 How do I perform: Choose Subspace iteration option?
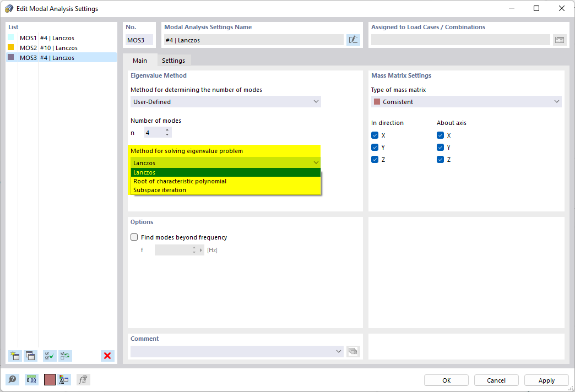pyautogui.click(x=225, y=190)
